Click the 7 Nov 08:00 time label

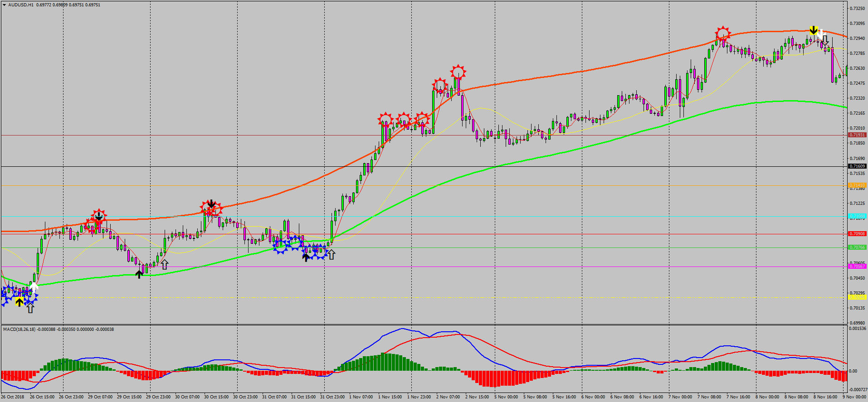tap(710, 397)
